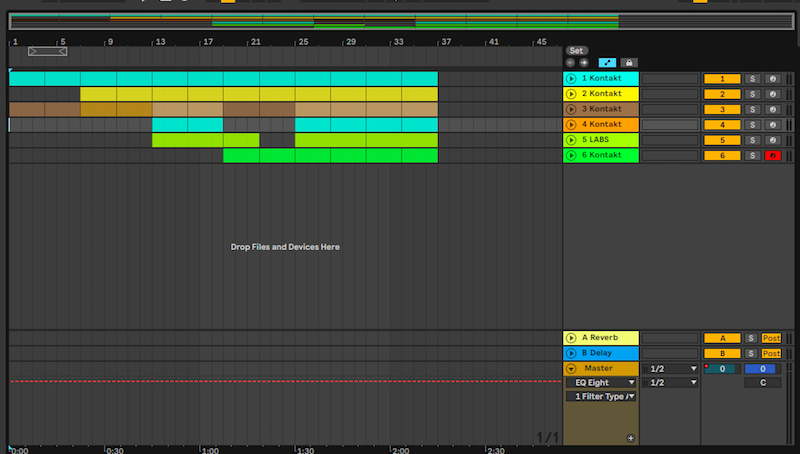Click the blue preview volume value 0

[x=762, y=369]
